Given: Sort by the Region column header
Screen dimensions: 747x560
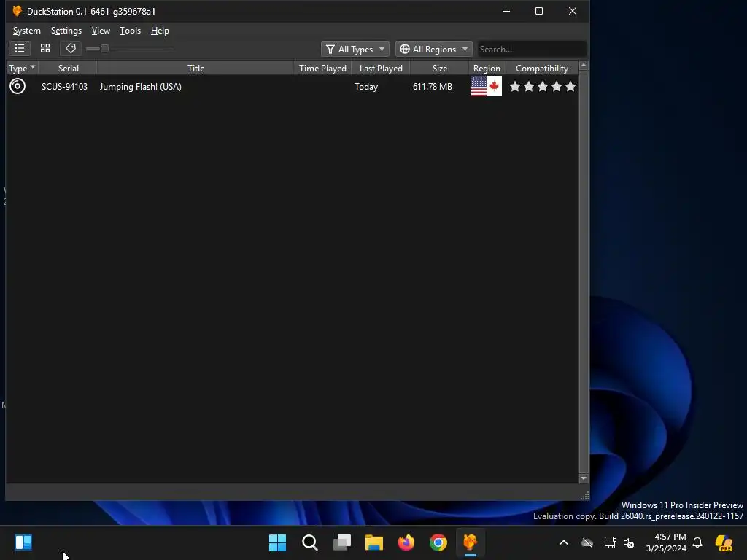Looking at the screenshot, I should coord(487,68).
